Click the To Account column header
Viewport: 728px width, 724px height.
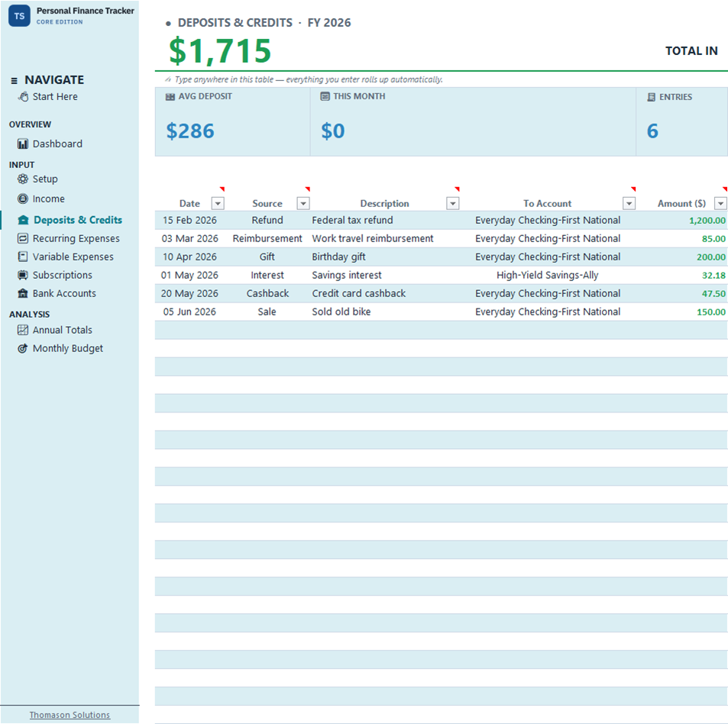pyautogui.click(x=548, y=204)
